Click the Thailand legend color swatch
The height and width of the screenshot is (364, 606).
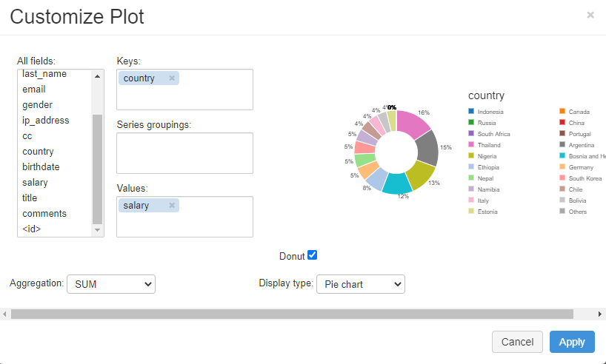coord(471,145)
